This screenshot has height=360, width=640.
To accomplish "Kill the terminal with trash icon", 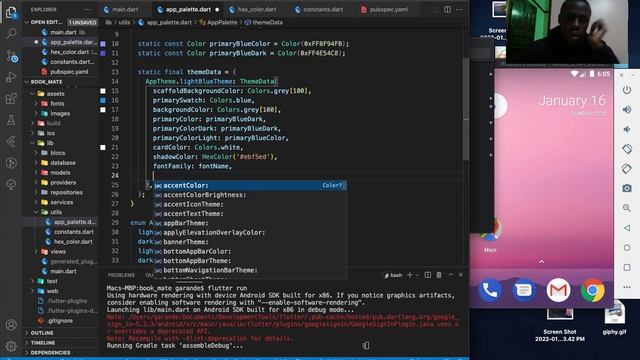I will (x=439, y=275).
